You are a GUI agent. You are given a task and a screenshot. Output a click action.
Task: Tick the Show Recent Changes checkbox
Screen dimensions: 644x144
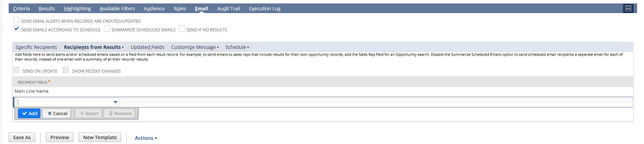66,70
